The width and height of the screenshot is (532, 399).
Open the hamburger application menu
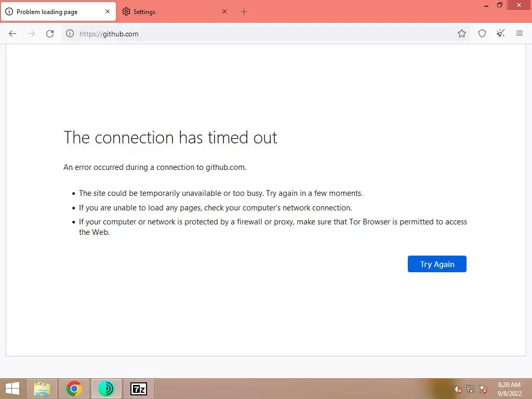519,33
